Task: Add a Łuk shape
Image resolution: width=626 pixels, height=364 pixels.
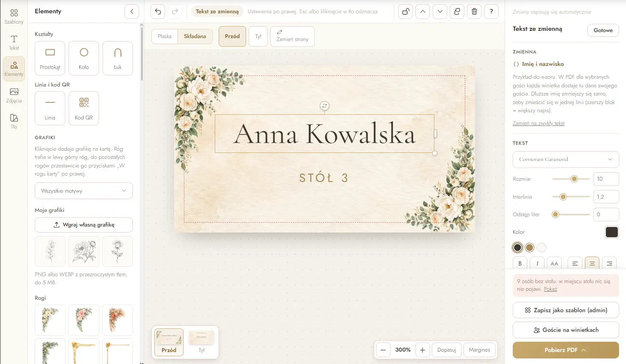Action: 117,58
